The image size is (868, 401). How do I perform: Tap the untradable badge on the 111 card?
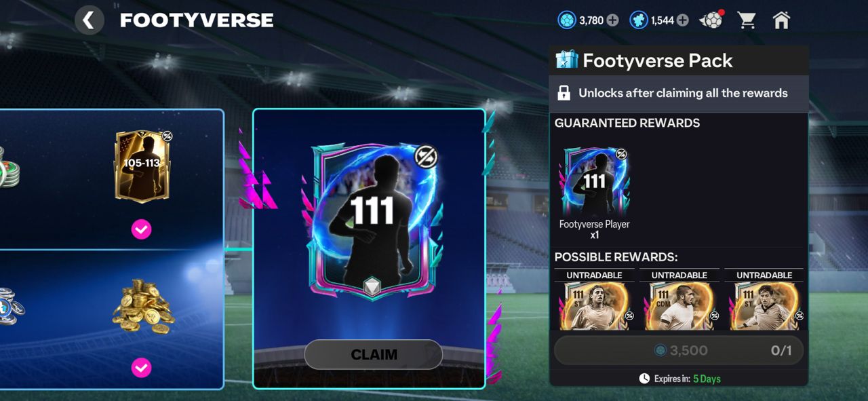click(426, 157)
